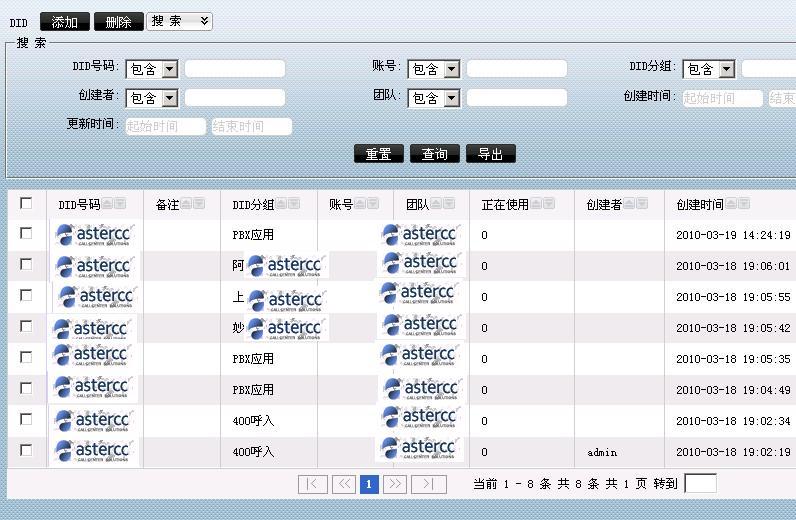Check the row created 2010-03-18 19:06:01
Viewport: 796px width, 520px height.
click(26, 264)
